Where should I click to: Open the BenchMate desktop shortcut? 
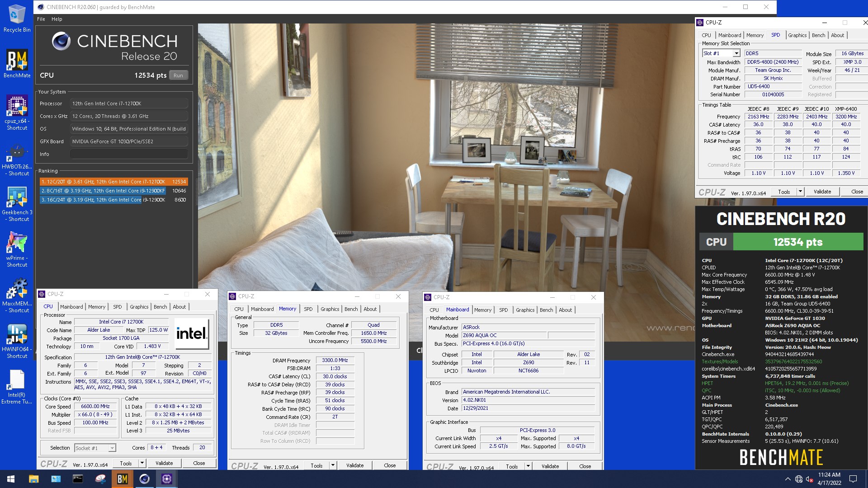(17, 63)
